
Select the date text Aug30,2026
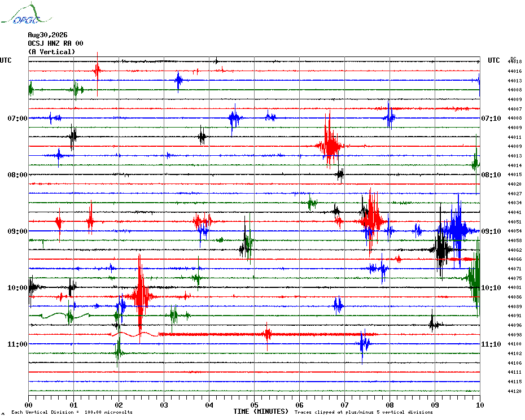[47, 35]
